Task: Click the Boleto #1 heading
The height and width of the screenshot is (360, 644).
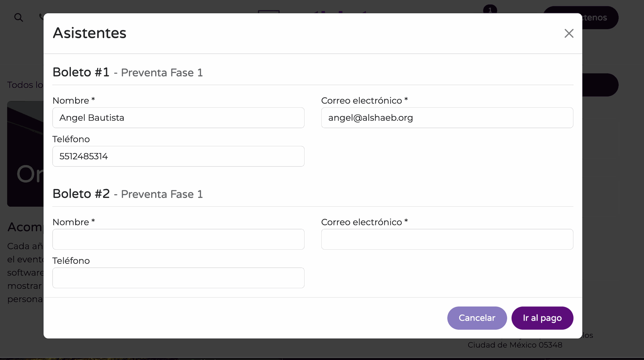Action: (81, 72)
